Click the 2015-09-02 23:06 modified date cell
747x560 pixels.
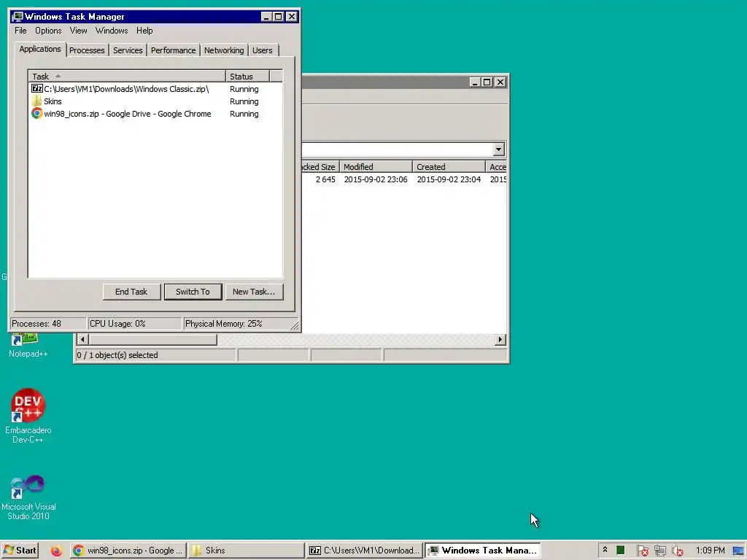pos(376,179)
